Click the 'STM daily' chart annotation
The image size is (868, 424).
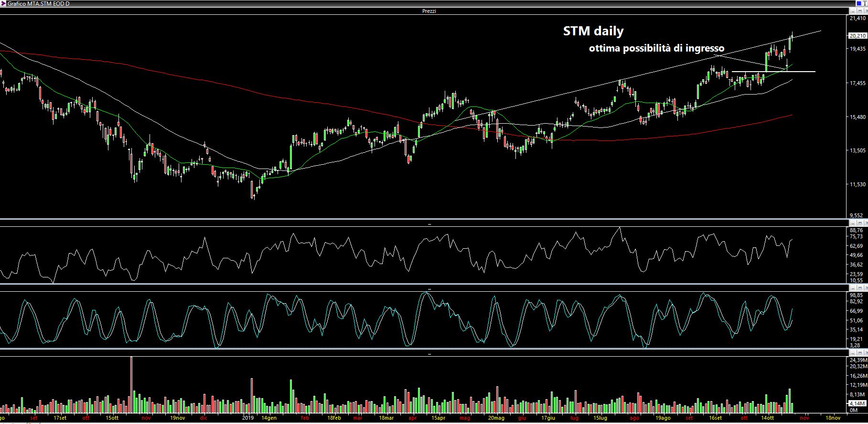[593, 31]
